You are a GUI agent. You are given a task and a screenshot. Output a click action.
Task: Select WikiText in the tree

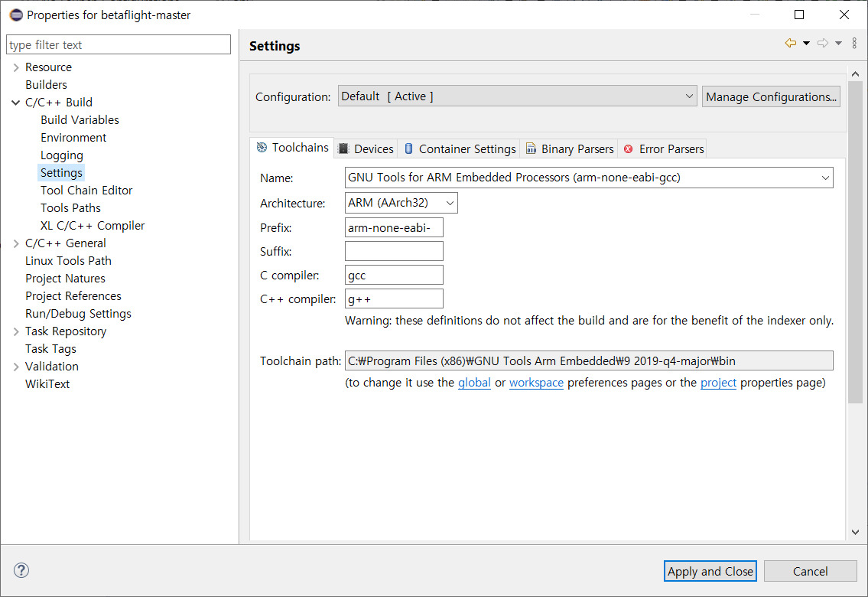[47, 384]
